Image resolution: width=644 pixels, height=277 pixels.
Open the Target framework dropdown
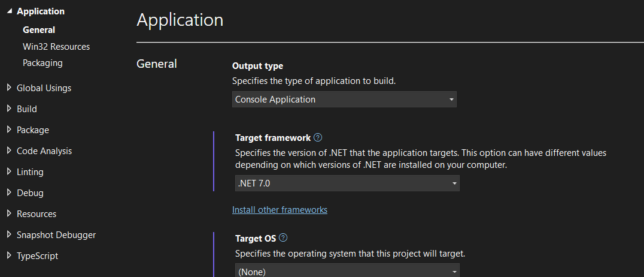click(347, 183)
